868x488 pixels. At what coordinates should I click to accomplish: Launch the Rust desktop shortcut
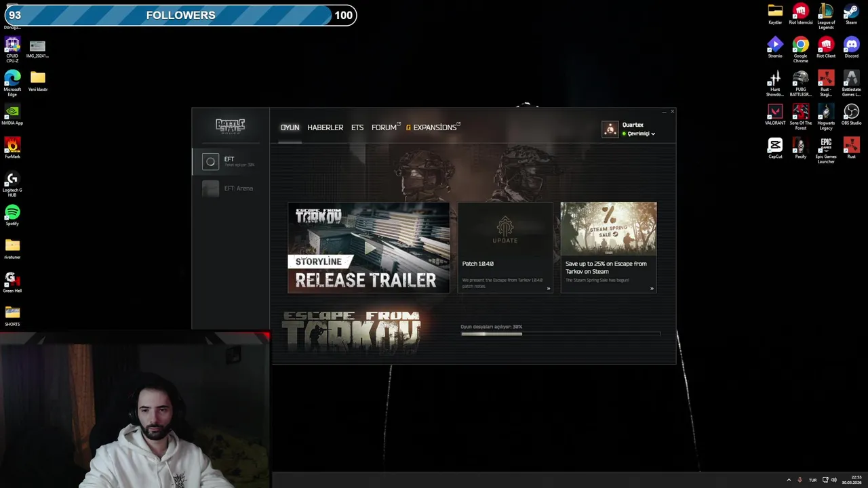tap(851, 148)
